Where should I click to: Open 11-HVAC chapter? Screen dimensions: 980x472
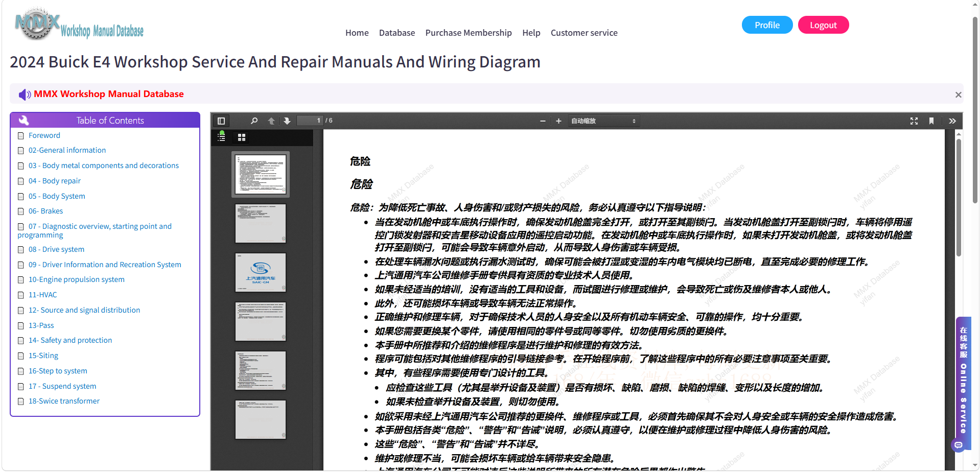pos(43,295)
